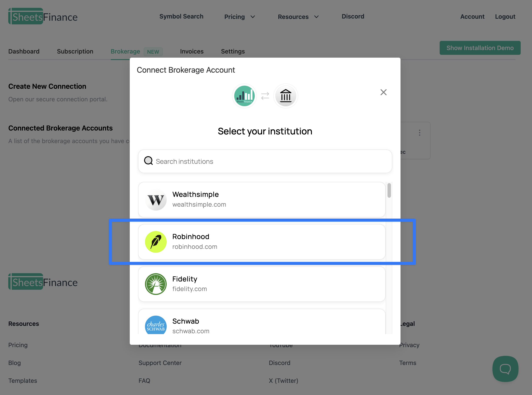Switch to the Invoices tab
Screen dimensions: 532x395
click(192, 51)
